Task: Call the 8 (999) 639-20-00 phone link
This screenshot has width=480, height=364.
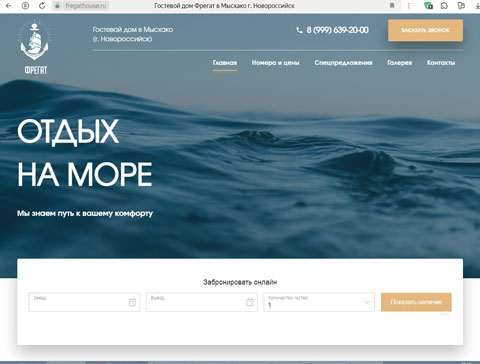Action: click(x=338, y=30)
